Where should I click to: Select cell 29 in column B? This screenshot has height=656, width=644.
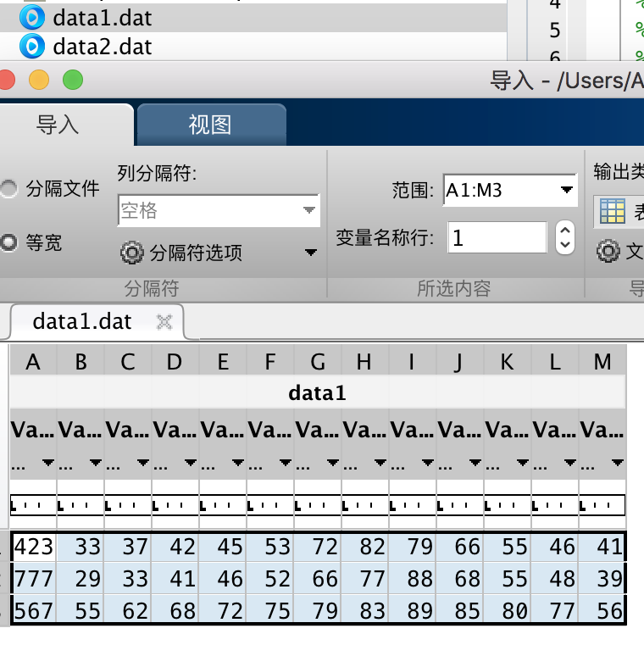[80, 579]
